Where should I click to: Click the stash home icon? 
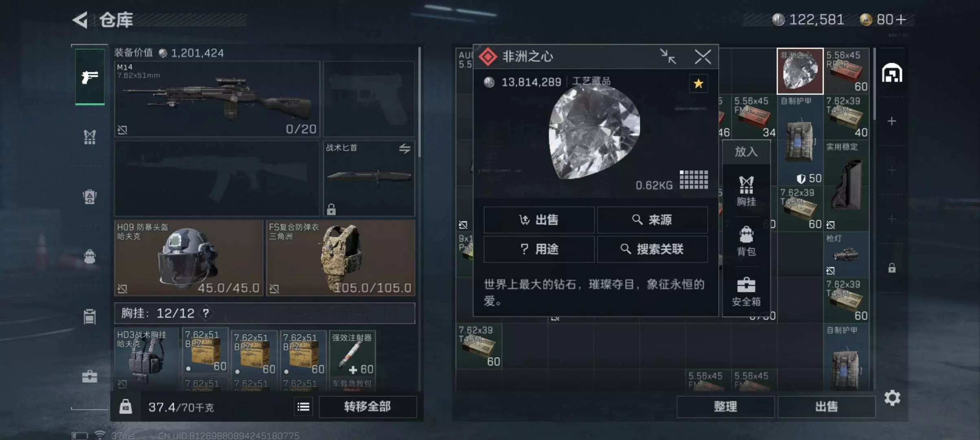pyautogui.click(x=892, y=73)
